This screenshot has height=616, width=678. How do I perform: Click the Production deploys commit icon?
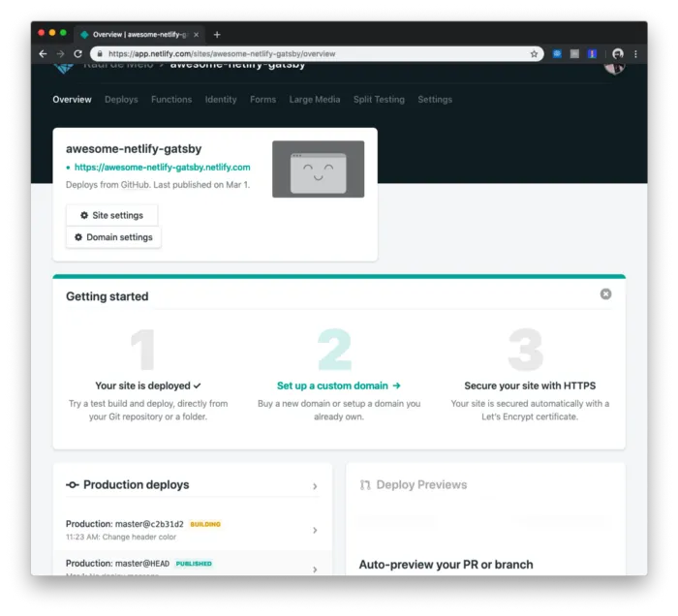pos(73,485)
